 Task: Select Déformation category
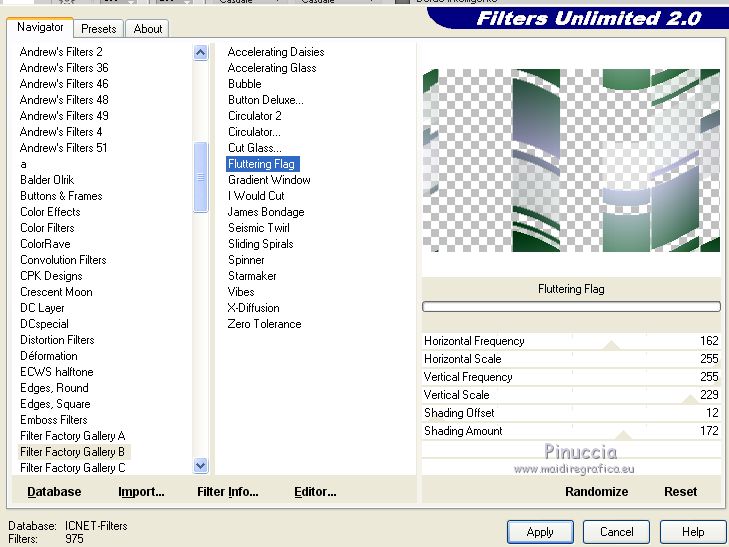49,356
